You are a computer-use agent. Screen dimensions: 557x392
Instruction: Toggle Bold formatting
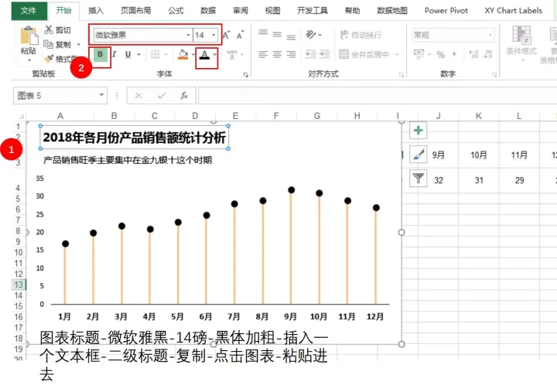[x=100, y=55]
